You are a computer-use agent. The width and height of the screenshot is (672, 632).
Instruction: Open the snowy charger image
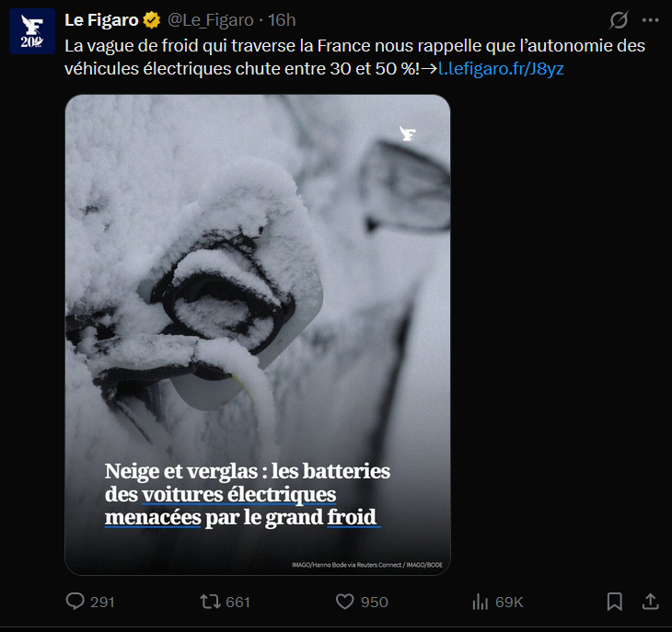click(x=258, y=294)
